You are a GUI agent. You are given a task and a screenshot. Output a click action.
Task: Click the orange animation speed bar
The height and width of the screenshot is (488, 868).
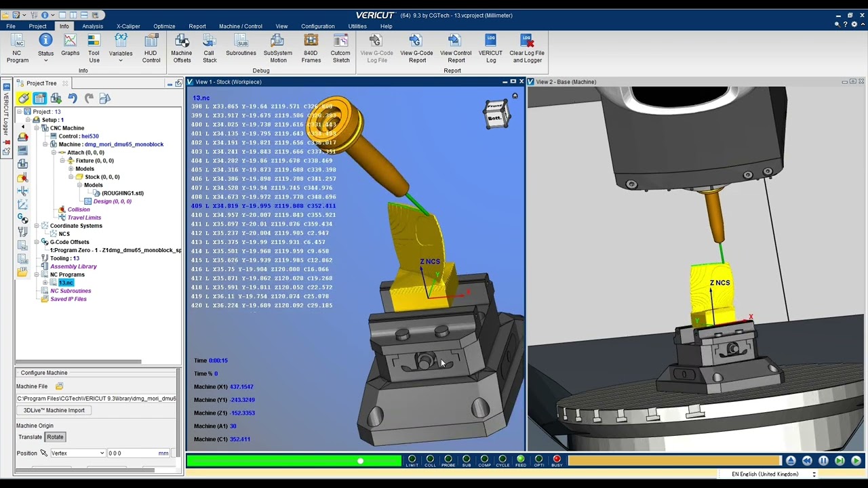point(675,461)
